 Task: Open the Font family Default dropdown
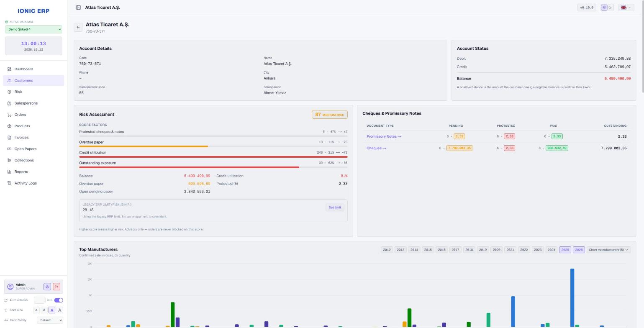click(x=50, y=320)
